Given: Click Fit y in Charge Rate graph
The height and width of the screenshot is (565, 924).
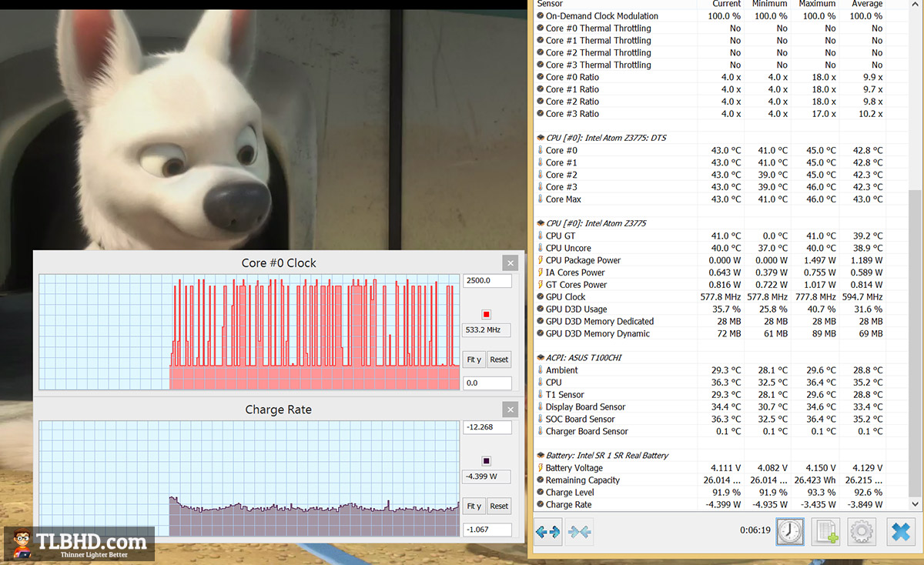Looking at the screenshot, I should click(x=474, y=506).
